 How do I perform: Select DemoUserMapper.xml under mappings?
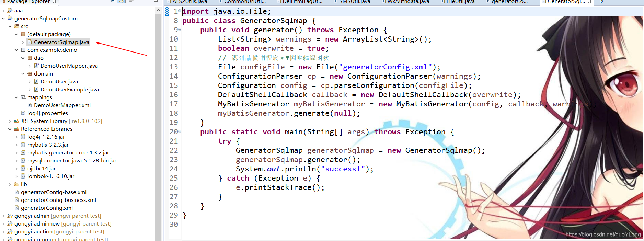tap(62, 105)
